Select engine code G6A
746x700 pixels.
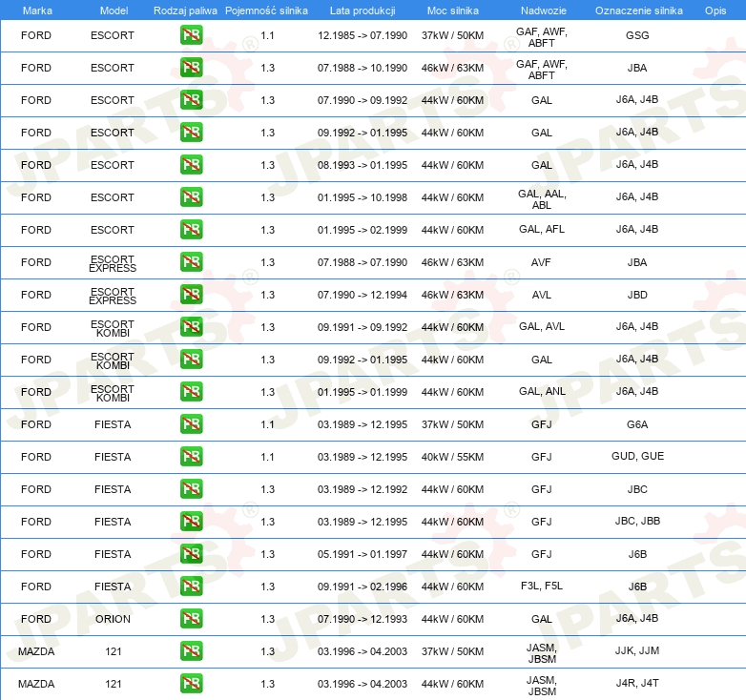tap(637, 424)
